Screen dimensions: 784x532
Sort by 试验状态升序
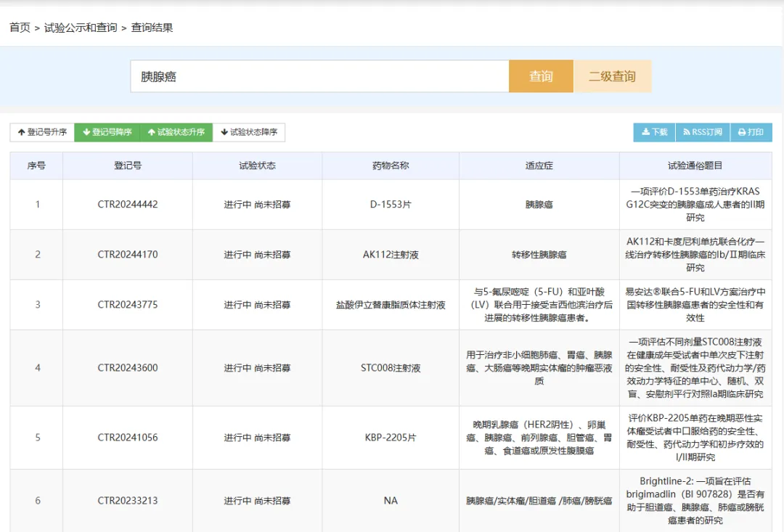pos(176,132)
